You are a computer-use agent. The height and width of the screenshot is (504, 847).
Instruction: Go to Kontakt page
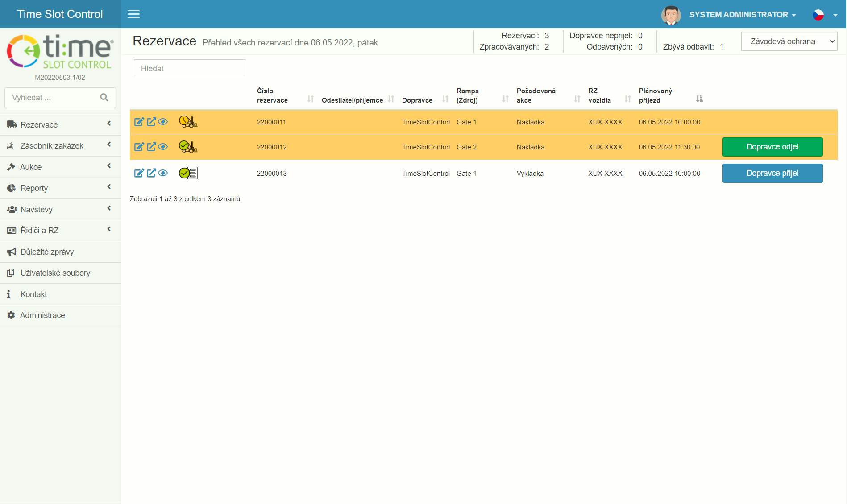click(x=60, y=294)
